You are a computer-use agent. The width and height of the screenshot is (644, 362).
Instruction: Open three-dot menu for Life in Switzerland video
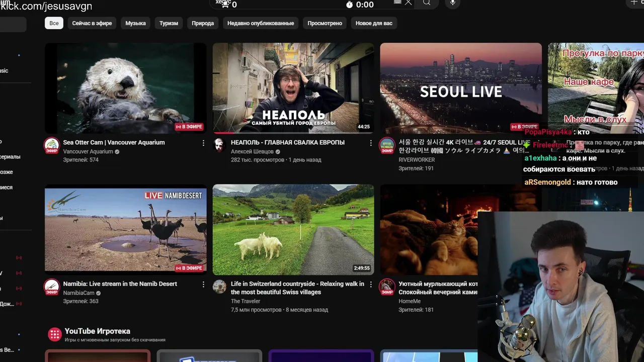point(371,285)
